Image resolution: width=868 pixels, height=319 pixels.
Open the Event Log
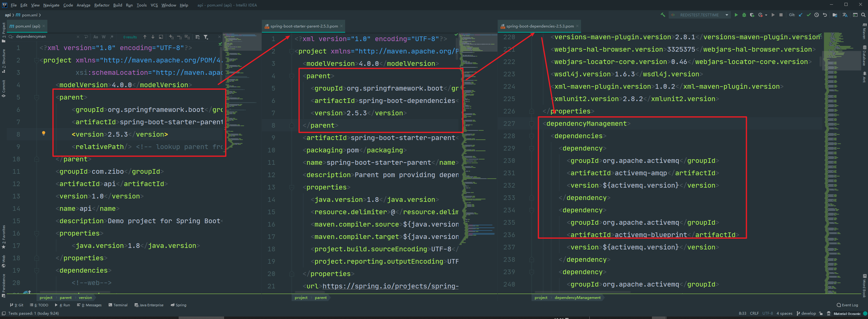click(x=847, y=305)
